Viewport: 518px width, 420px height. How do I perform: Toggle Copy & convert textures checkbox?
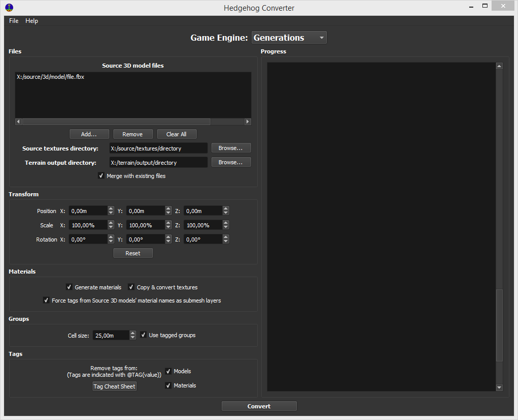[131, 287]
